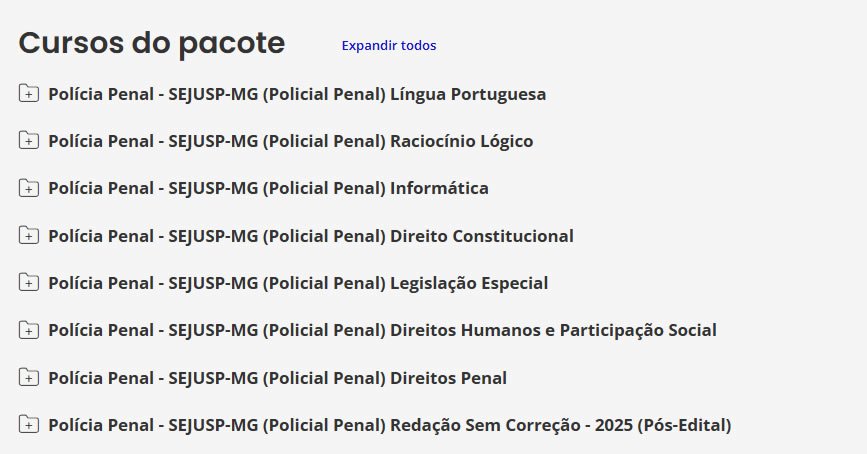The height and width of the screenshot is (454, 867).
Task: Click the Polícia Penal text in the first course
Action: [x=100, y=94]
